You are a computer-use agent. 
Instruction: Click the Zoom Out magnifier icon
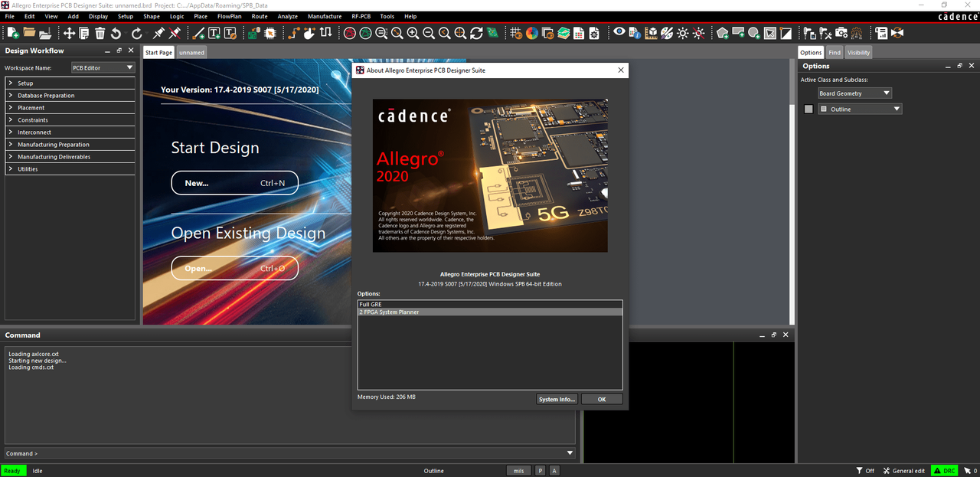click(429, 33)
